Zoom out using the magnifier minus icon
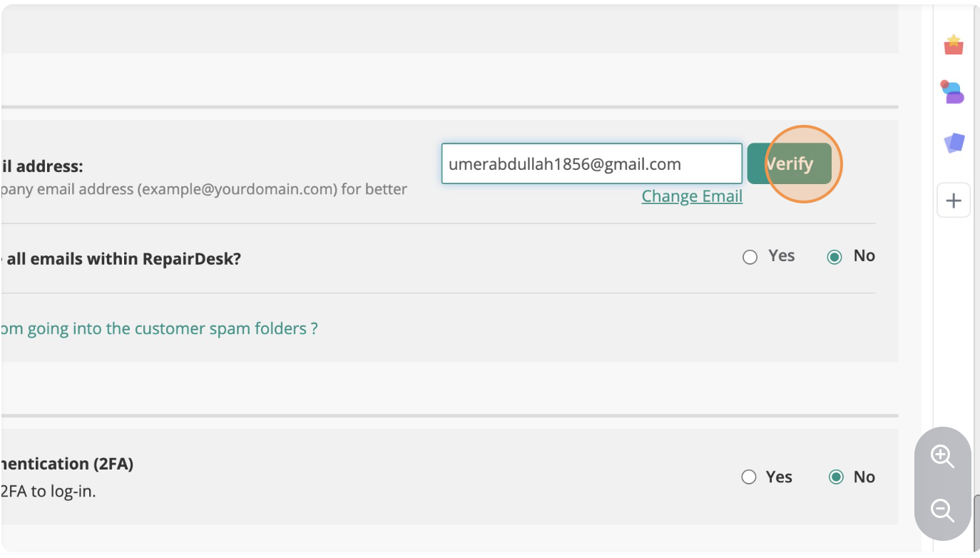This screenshot has width=980, height=558. pos(942,510)
